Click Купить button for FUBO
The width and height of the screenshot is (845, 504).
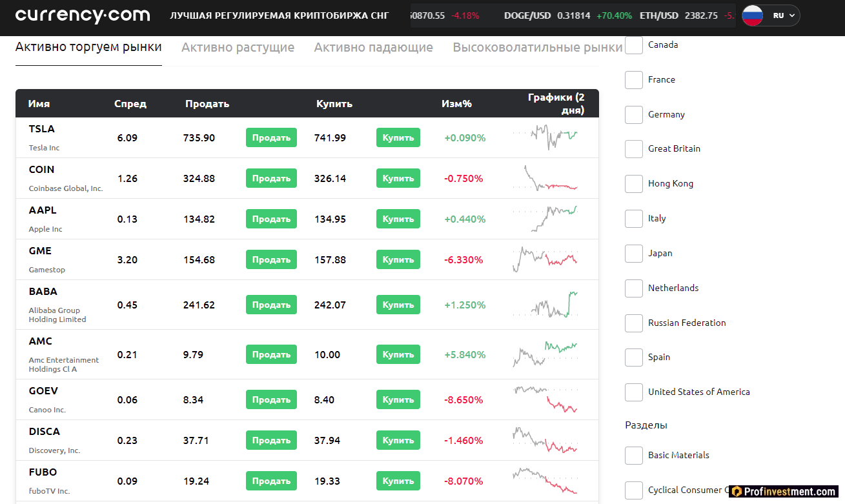(398, 481)
